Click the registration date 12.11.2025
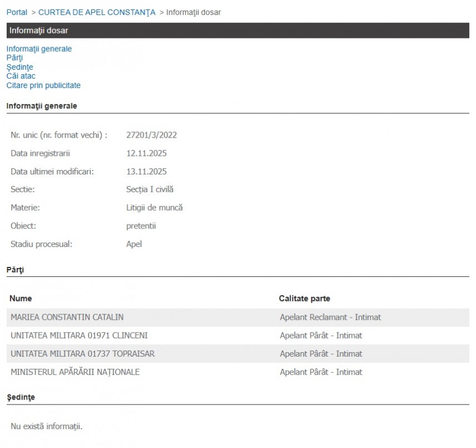476x448 pixels. tap(146, 153)
